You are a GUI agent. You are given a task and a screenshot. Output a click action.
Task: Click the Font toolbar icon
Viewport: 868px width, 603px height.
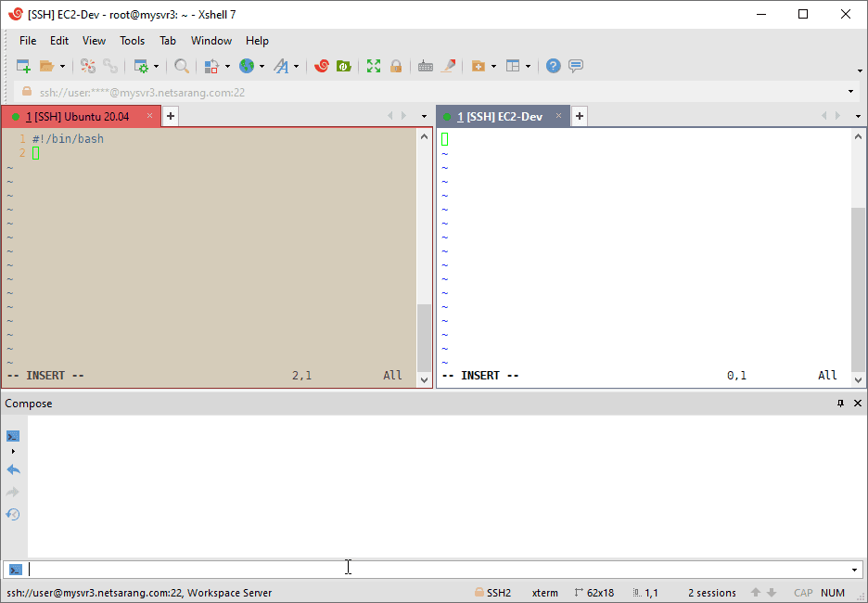[x=281, y=67]
